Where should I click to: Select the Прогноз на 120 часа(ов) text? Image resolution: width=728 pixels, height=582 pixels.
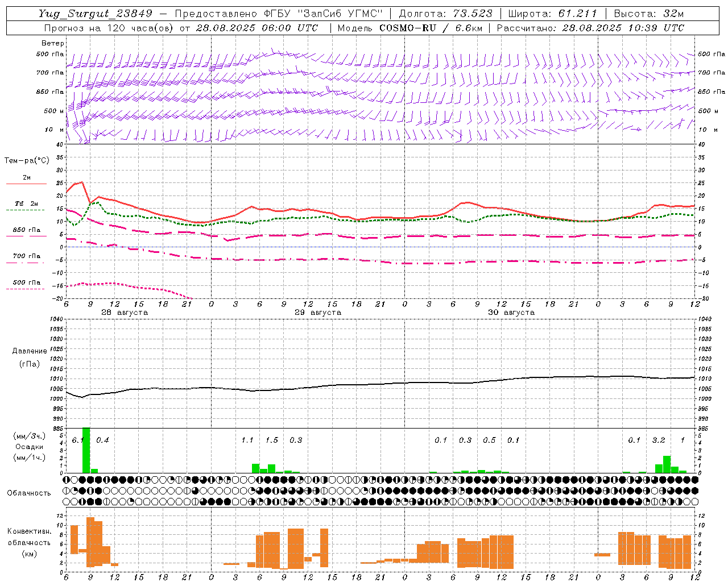pos(109,28)
